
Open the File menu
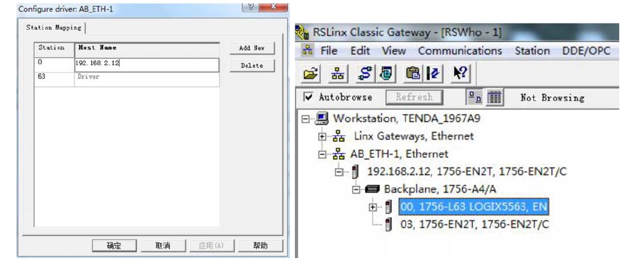point(329,51)
